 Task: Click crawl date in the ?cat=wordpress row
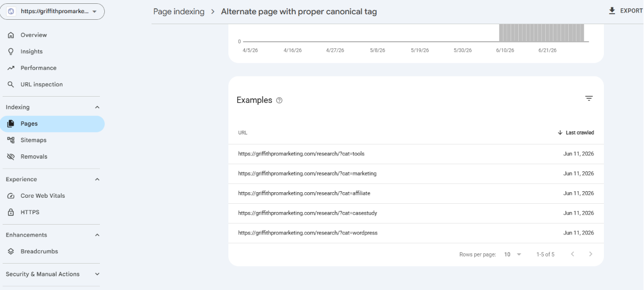578,233
